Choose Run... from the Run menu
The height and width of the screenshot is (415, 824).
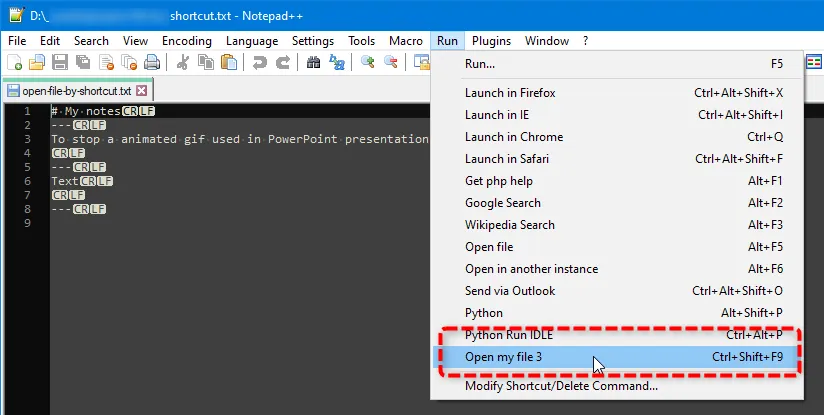[x=617, y=64]
